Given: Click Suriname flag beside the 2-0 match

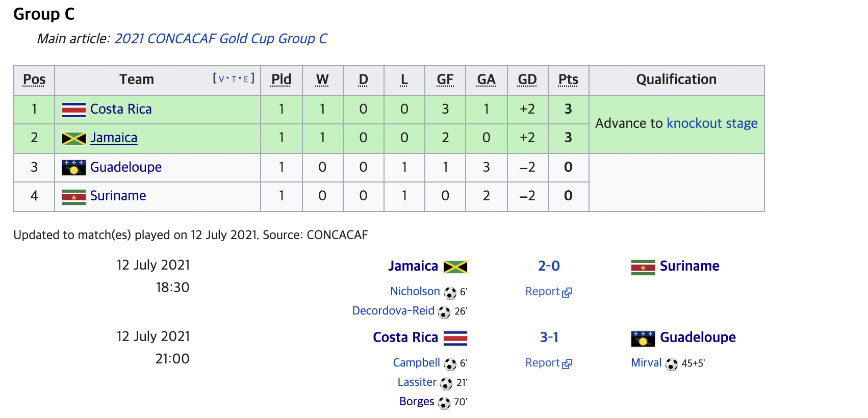Looking at the screenshot, I should [643, 267].
